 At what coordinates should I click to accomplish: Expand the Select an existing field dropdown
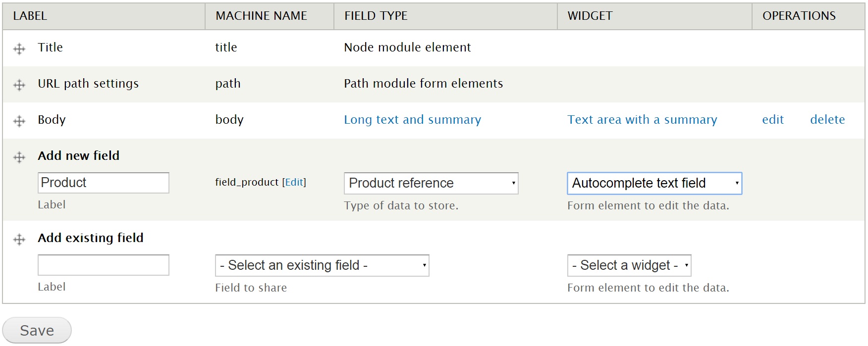[322, 265]
